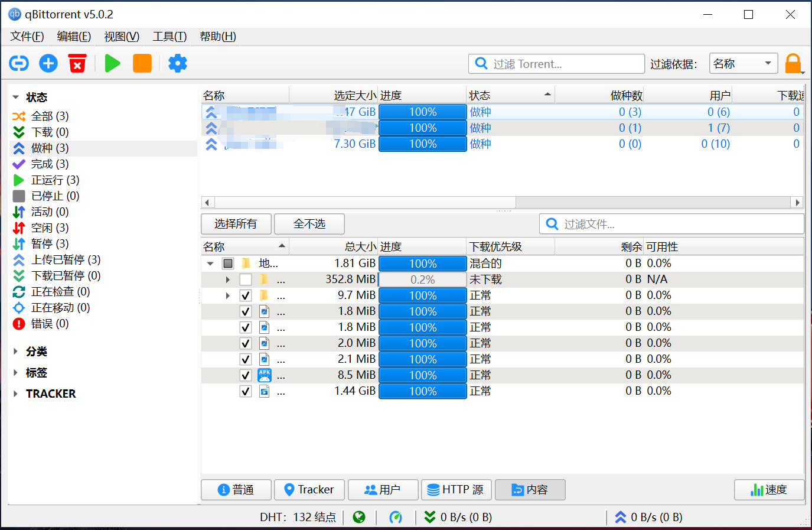Switch to the 内容 tab
This screenshot has width=812, height=530.
pos(530,490)
